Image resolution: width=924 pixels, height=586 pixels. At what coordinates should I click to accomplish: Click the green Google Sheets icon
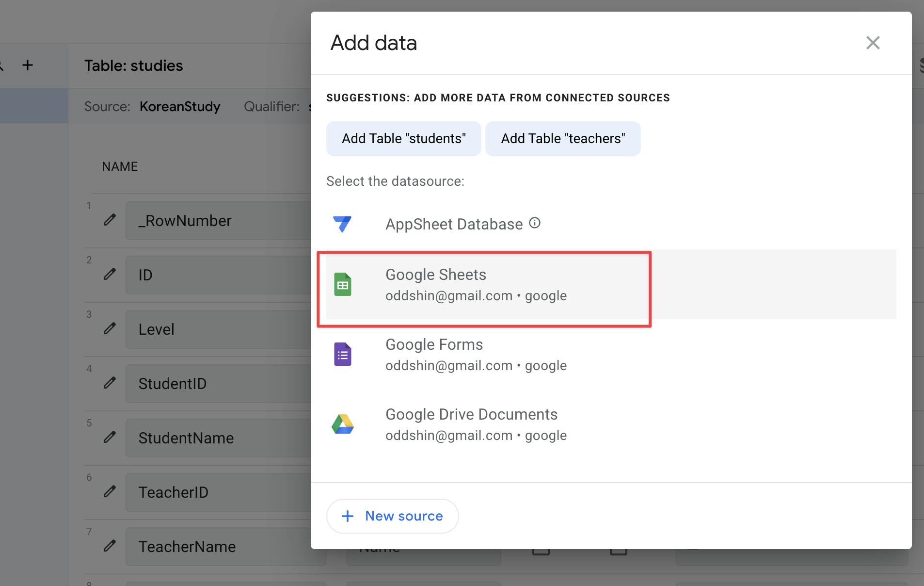click(x=343, y=284)
